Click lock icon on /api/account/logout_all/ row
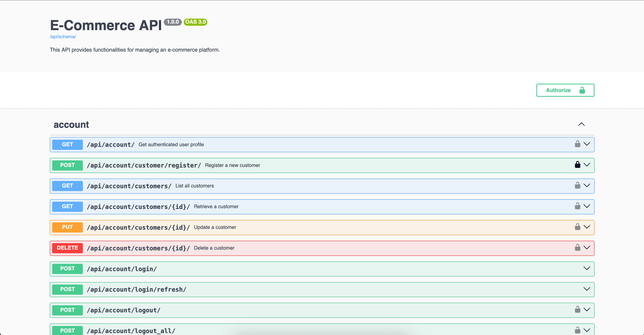644x335 pixels. [577, 330]
